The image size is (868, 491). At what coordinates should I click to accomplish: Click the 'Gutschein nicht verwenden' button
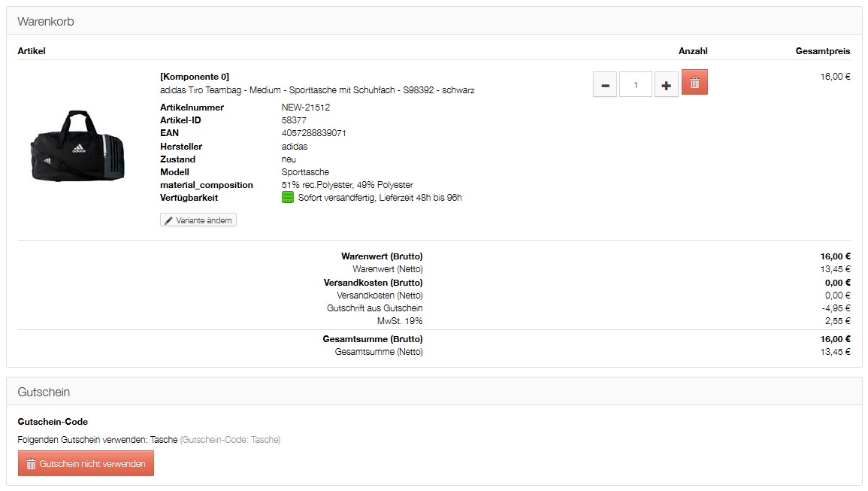click(86, 464)
